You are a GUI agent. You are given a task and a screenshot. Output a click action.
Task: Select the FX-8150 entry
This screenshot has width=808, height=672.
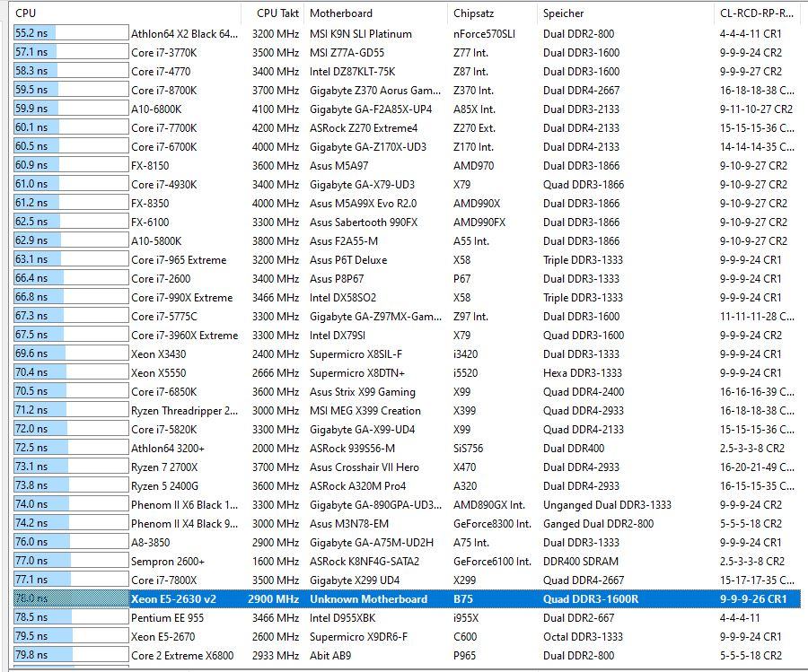(150, 166)
